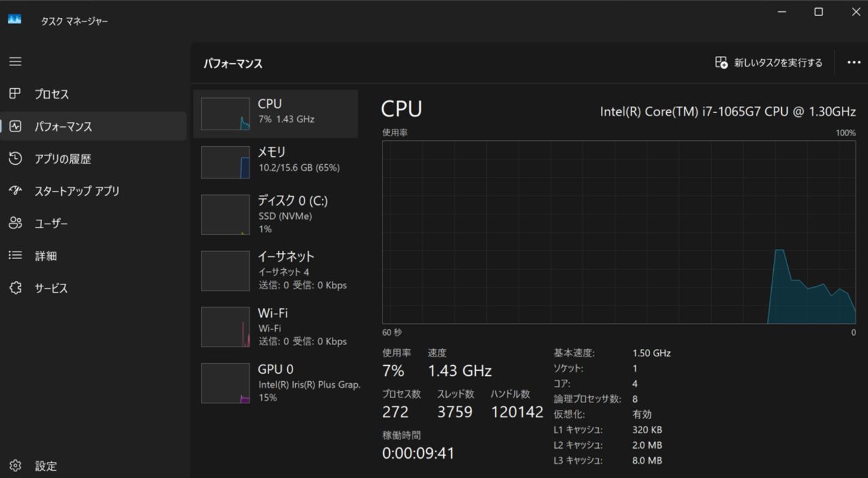The height and width of the screenshot is (478, 868).
Task: Click the アプリの履歴 history clock icon
Action: 15,158
